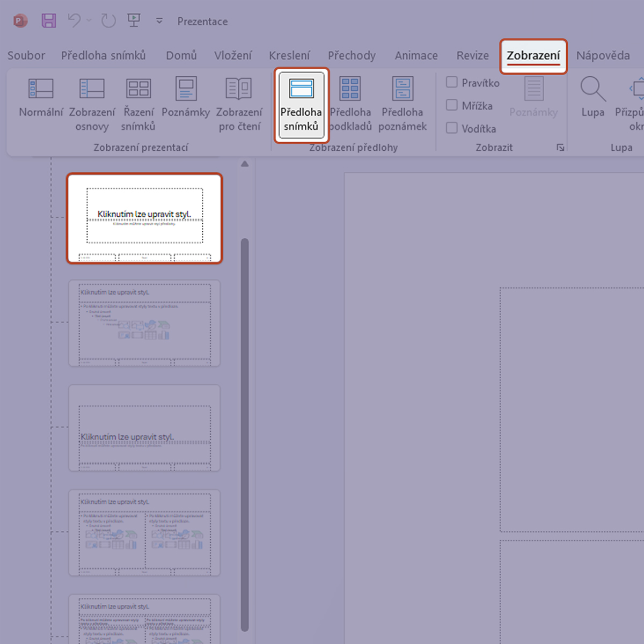
Task: Switch to the Animace tab
Action: coord(416,55)
